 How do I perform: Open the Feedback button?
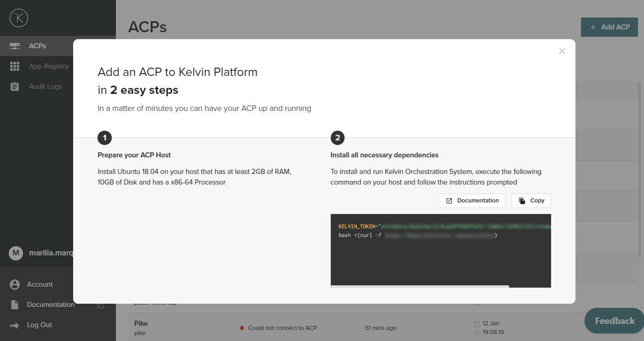tap(615, 321)
